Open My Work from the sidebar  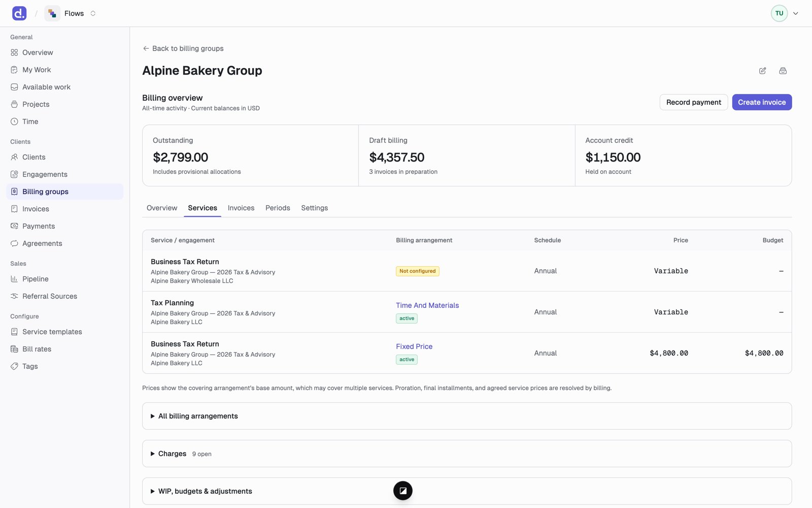pos(64,70)
